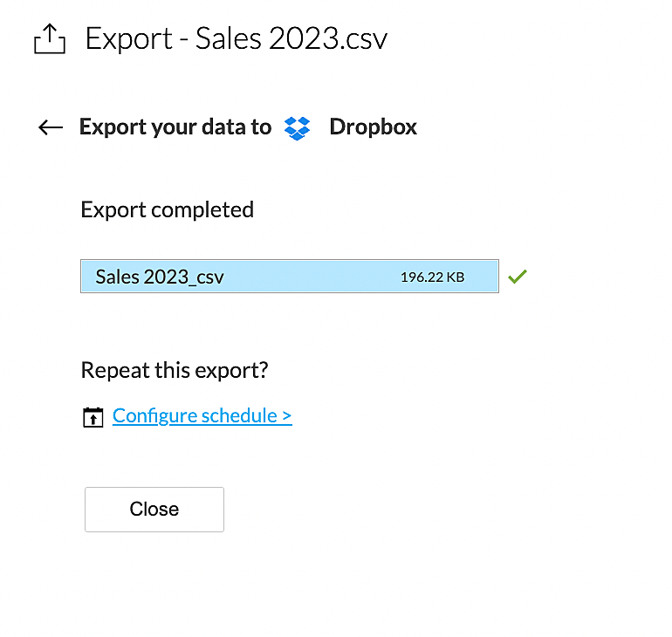Click the Dropbox destination label
The width and height of the screenshot is (672, 637).
(x=373, y=127)
